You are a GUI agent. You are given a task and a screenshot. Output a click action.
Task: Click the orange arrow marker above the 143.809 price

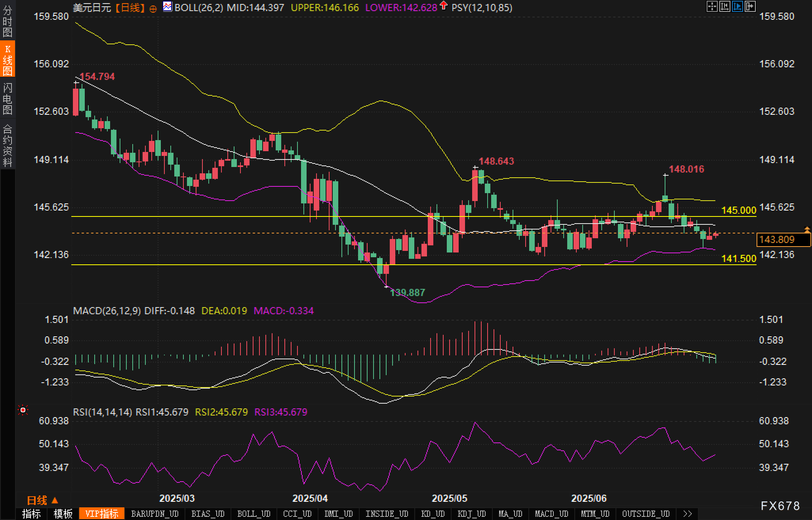tap(807, 229)
